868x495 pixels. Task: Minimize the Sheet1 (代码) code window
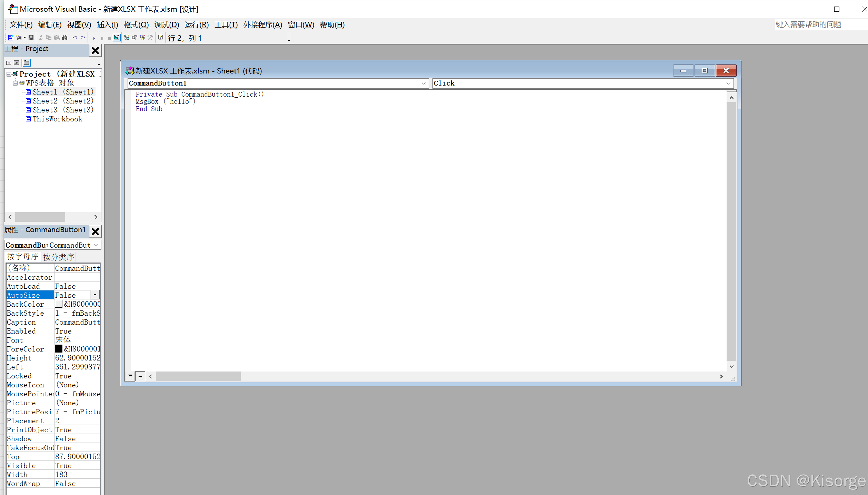tap(683, 71)
